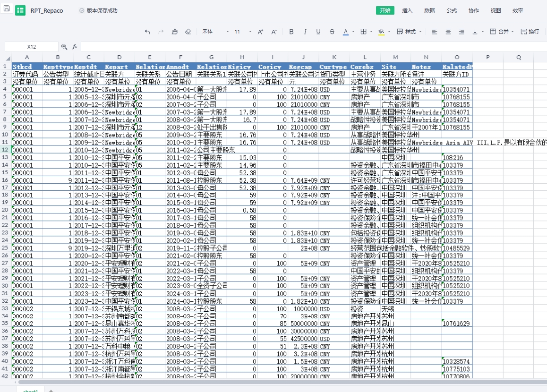Click the fx insert function icon
This screenshot has height=392, width=547.
74,47
